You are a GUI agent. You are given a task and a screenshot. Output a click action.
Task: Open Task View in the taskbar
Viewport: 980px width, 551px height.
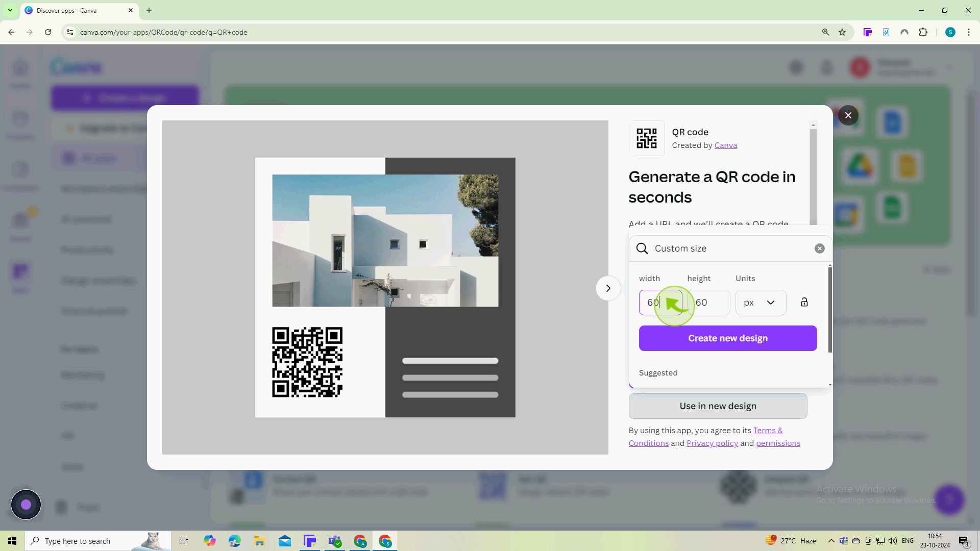coord(184,541)
